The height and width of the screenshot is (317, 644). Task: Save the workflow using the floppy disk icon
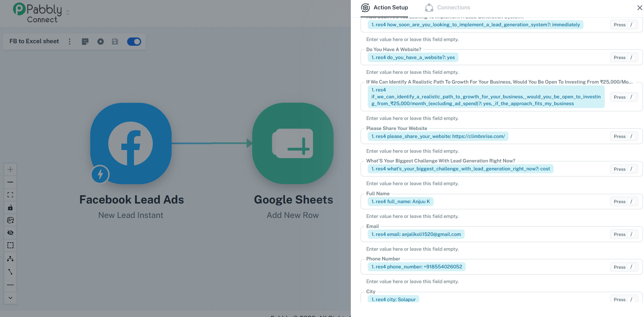pos(115,41)
